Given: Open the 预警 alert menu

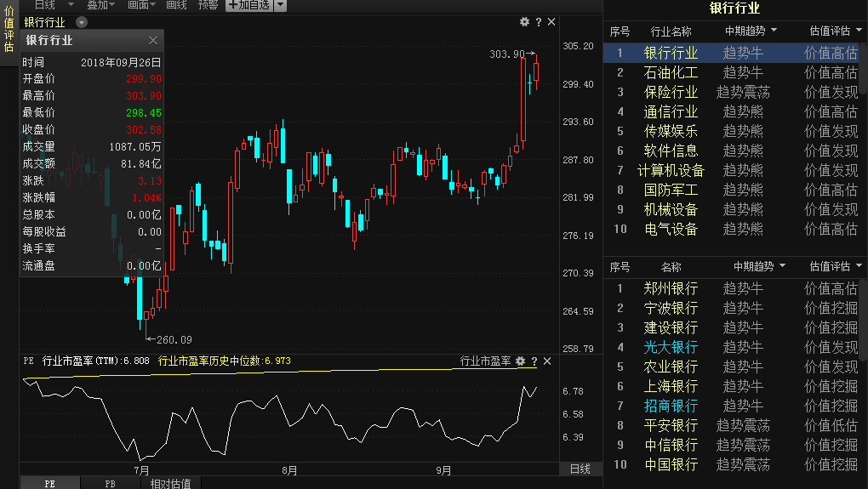Looking at the screenshot, I should [x=208, y=5].
